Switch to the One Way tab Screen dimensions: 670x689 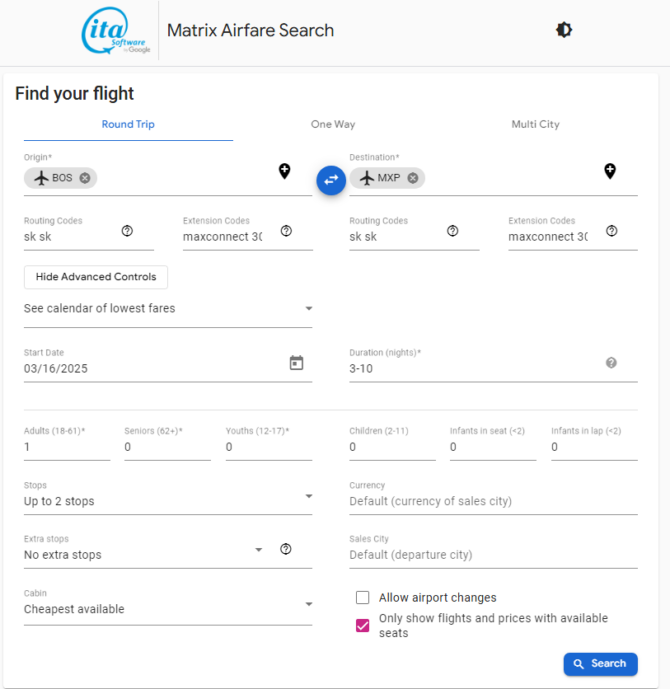click(x=333, y=125)
